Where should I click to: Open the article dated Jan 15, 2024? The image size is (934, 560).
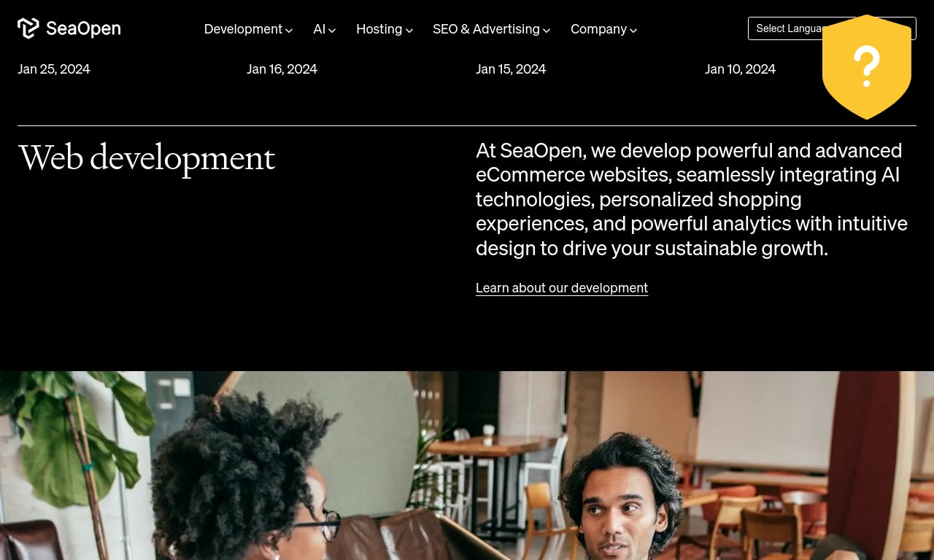(511, 69)
